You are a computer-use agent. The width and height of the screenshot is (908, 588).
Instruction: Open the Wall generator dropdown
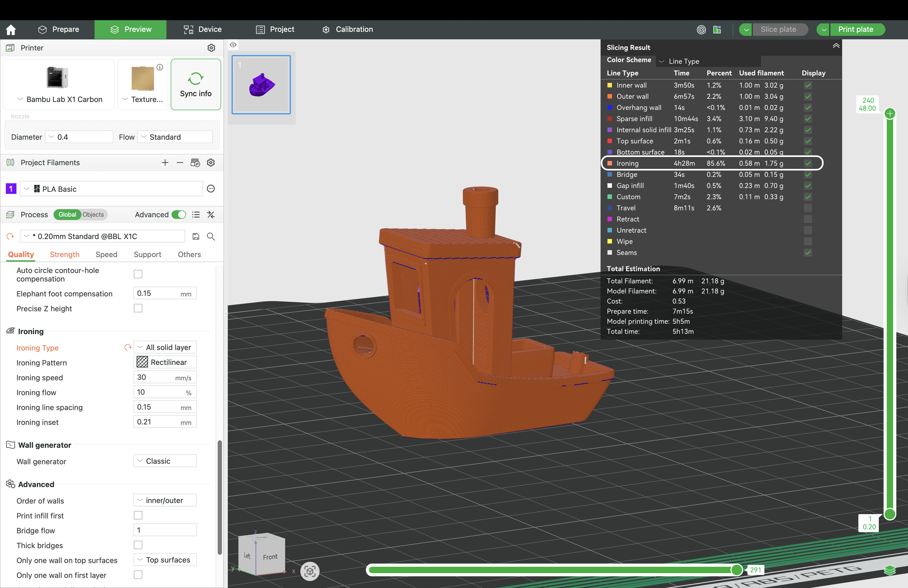(165, 461)
